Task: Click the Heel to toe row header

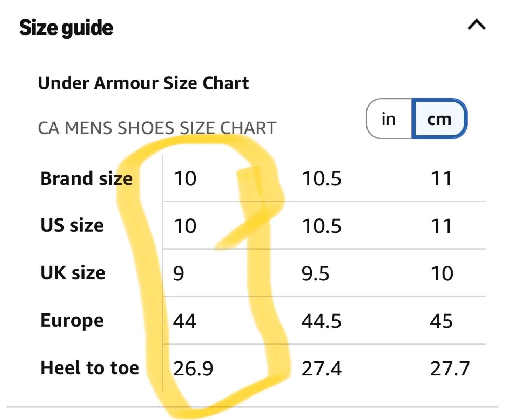Action: 90,368
